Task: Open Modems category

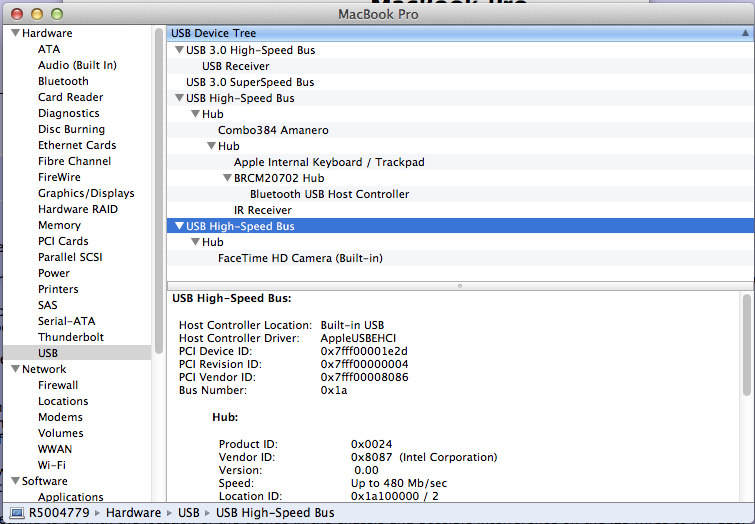Action: click(x=60, y=417)
